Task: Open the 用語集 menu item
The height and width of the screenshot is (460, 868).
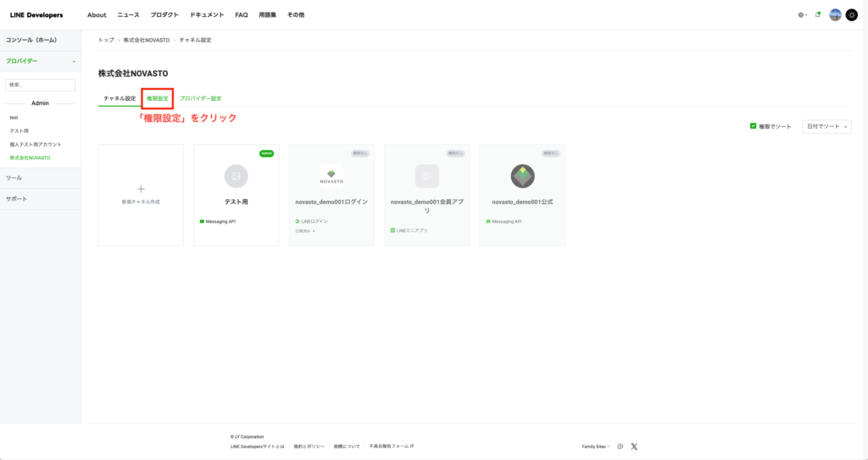Action: pos(267,15)
